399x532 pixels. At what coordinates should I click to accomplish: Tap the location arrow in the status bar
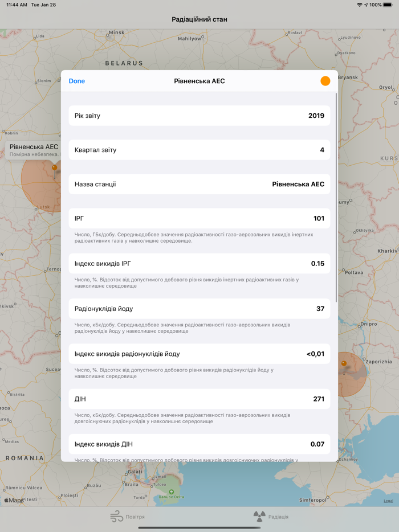point(366,5)
